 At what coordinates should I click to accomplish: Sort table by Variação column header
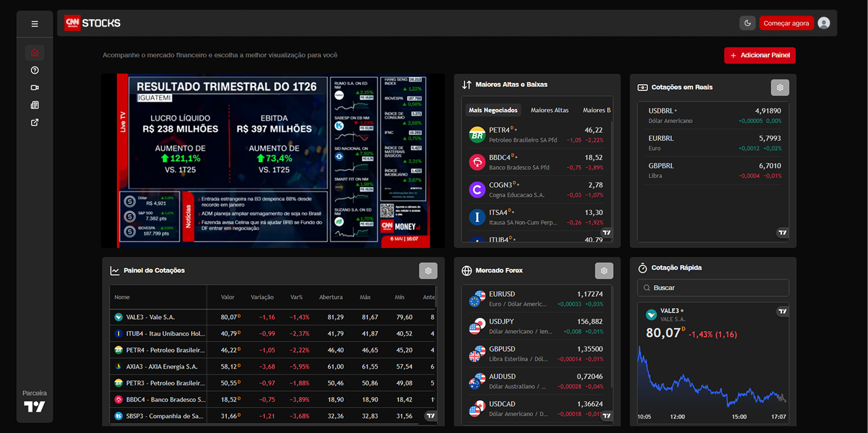[262, 297]
